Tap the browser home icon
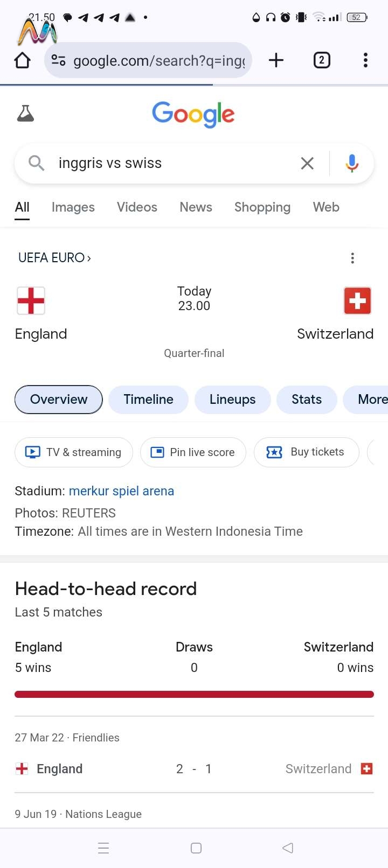This screenshot has height=868, width=388. click(x=22, y=60)
